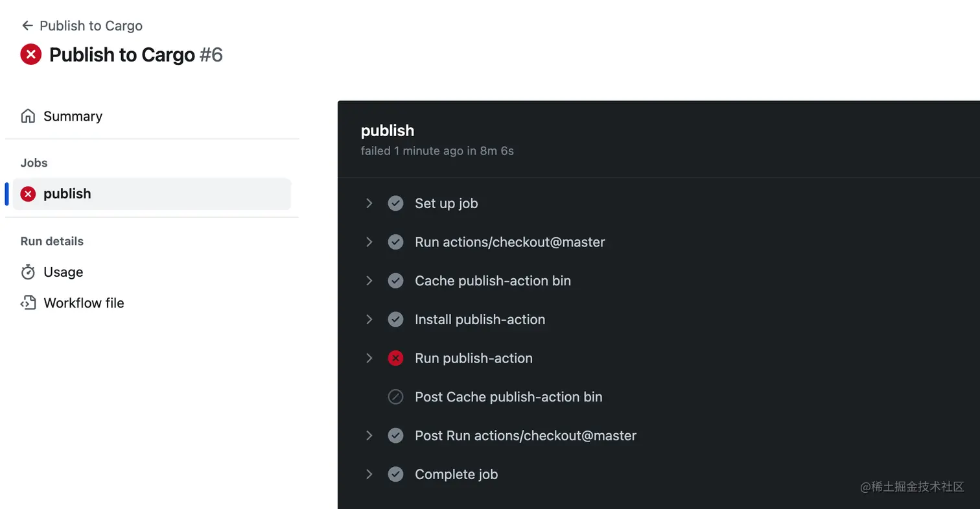The image size is (980, 509).
Task: Open the Publish to Cargo breadcrumb link
Action: pyautogui.click(x=91, y=26)
